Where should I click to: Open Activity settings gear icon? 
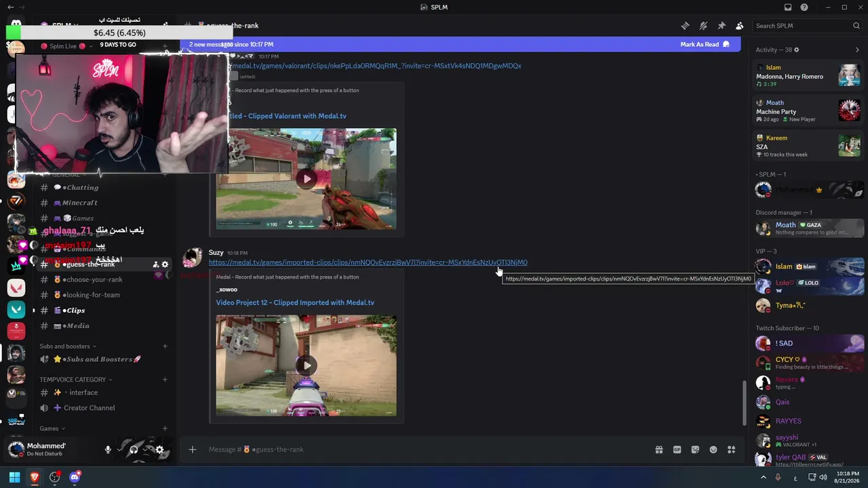pyautogui.click(x=796, y=49)
